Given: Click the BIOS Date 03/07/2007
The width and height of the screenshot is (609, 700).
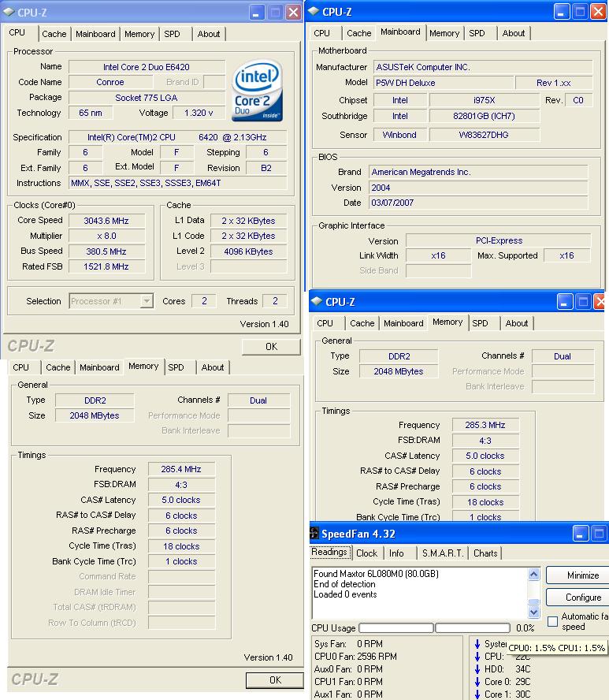Looking at the screenshot, I should [478, 203].
